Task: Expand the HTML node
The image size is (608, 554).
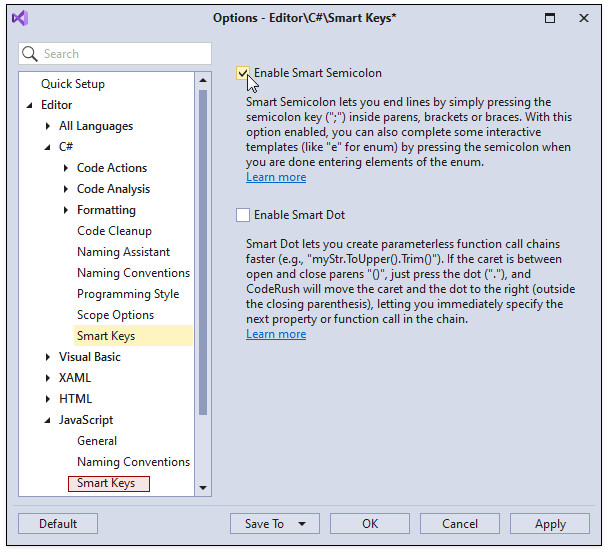Action: [x=48, y=399]
